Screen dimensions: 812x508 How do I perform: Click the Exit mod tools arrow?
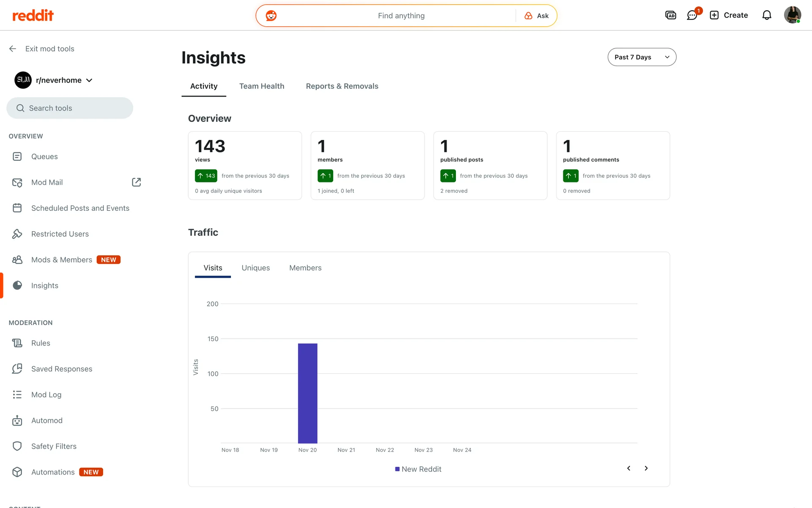[13, 49]
